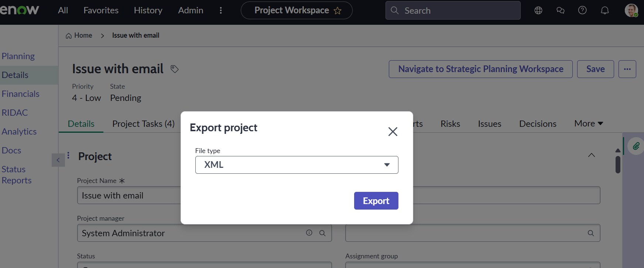Image resolution: width=644 pixels, height=268 pixels.
Task: Click the magnifier icon in the Search box
Action: click(x=395, y=10)
